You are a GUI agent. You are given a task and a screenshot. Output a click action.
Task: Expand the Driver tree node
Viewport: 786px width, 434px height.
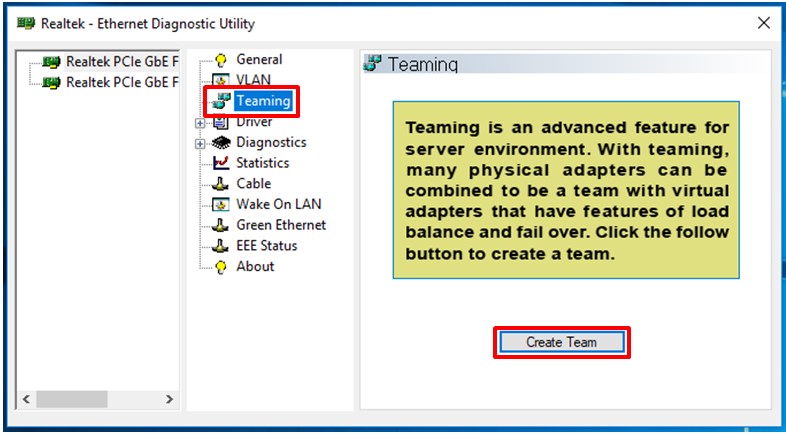pos(200,123)
